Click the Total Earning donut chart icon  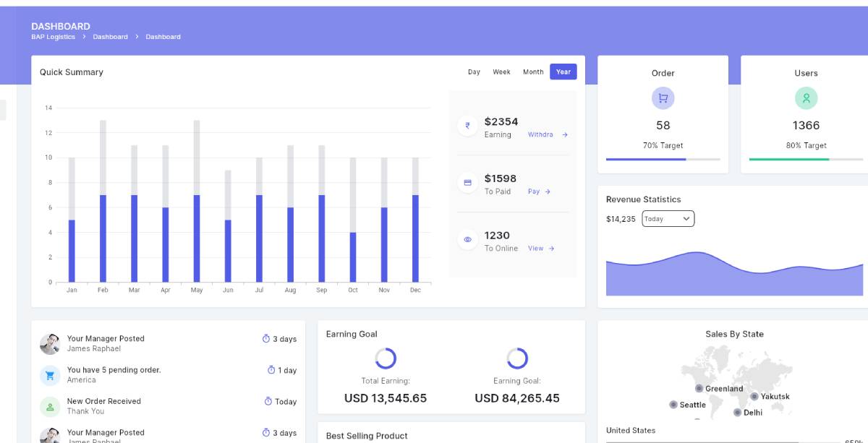coord(386,358)
